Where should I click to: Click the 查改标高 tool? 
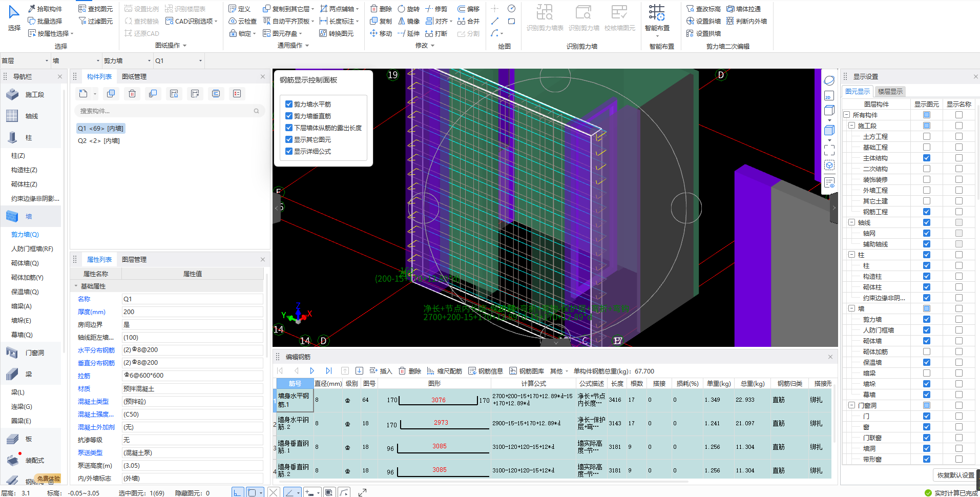click(703, 9)
